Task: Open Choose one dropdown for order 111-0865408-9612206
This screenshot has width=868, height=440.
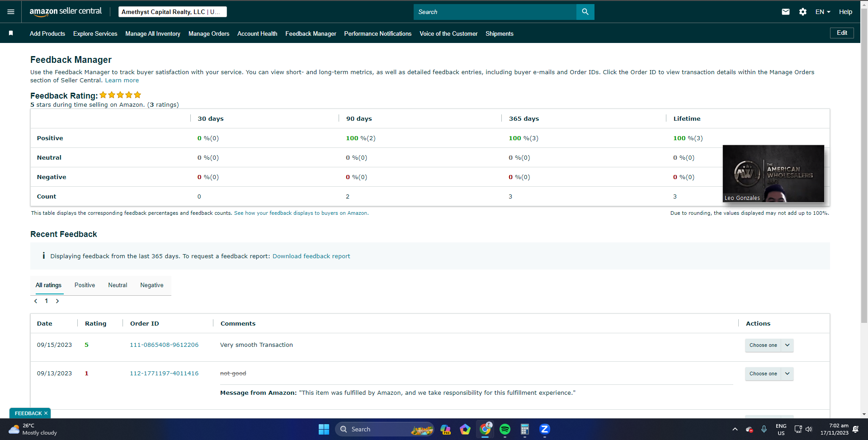Action: pos(769,345)
